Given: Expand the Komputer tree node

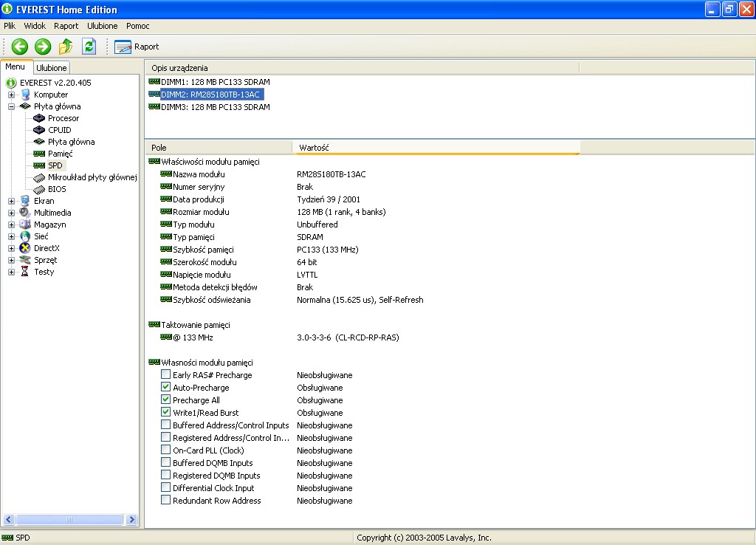Looking at the screenshot, I should coord(11,95).
